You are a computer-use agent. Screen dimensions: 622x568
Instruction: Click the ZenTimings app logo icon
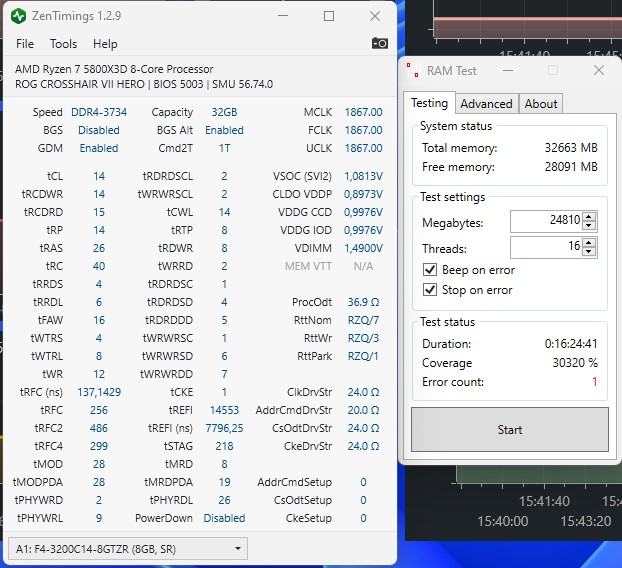[18, 16]
